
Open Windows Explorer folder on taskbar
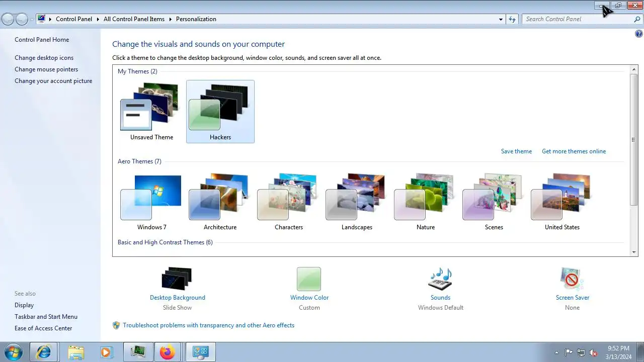pos(76,352)
